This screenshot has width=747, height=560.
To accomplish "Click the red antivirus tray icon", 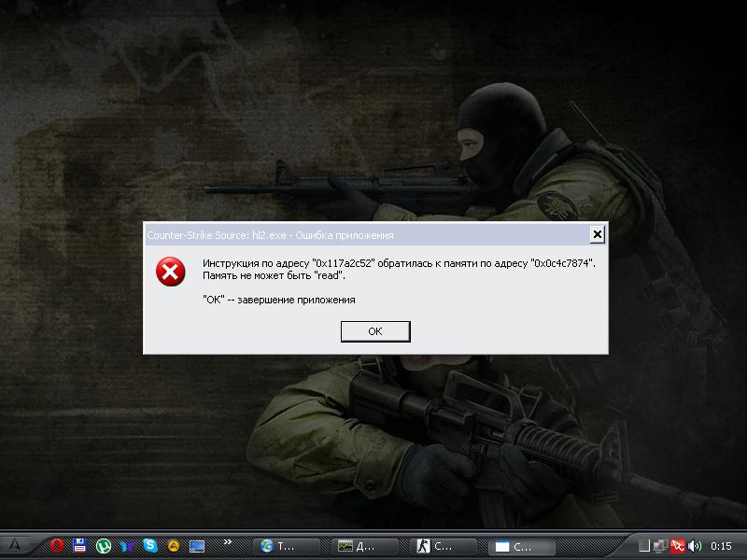I will pos(678,546).
